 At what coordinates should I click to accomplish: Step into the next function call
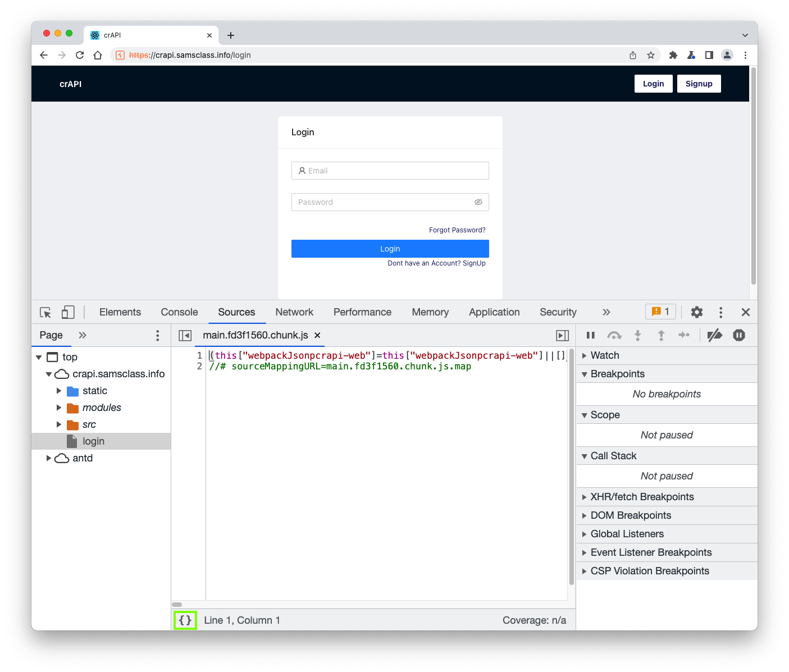pyautogui.click(x=638, y=335)
